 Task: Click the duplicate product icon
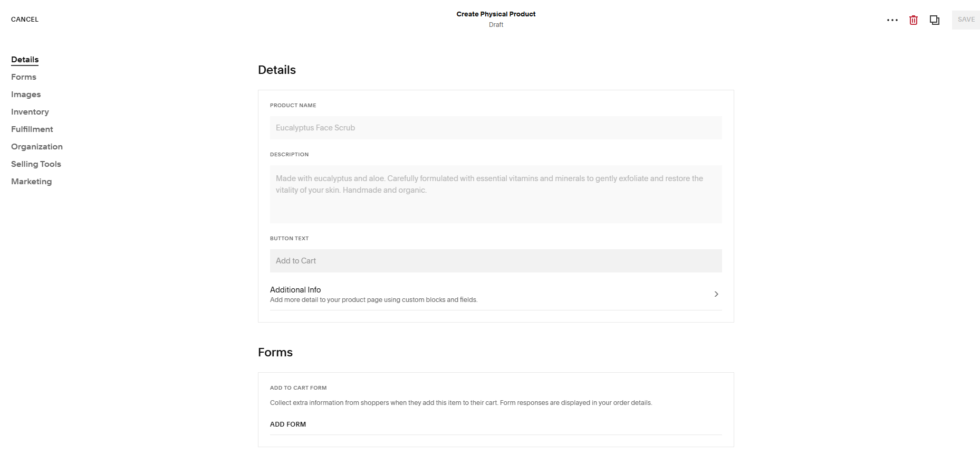[934, 20]
